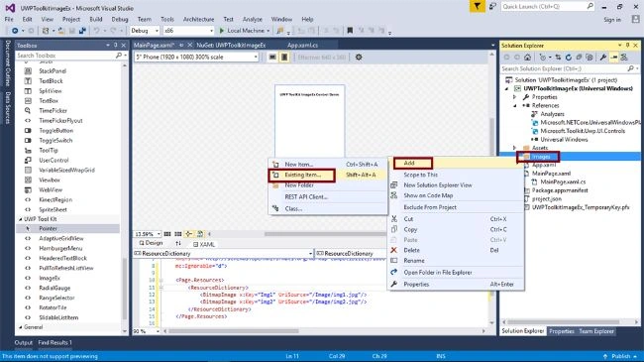Open the Debug configuration dropdown
The height and width of the screenshot is (362, 644).
[145, 31]
